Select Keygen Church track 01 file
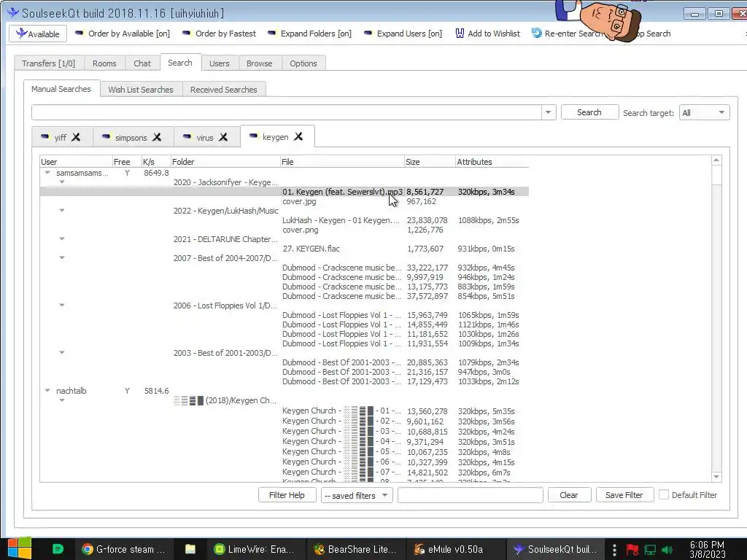747x560 pixels. click(285, 411)
